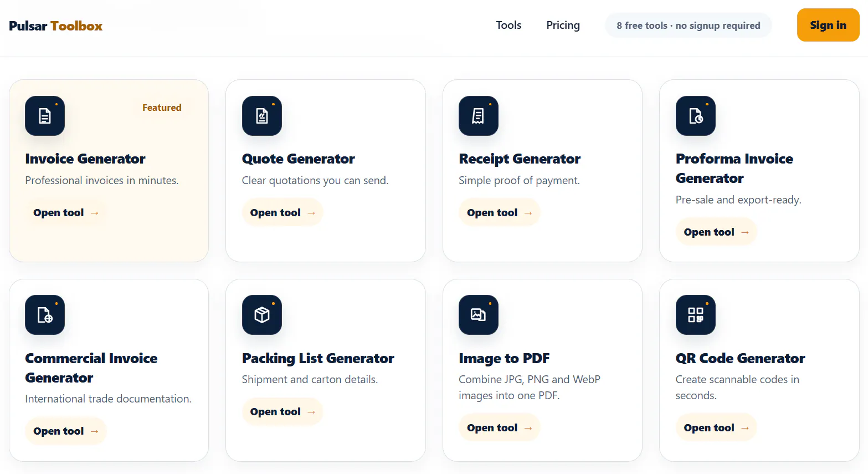The width and height of the screenshot is (868, 474).
Task: Click the Image to PDF heading
Action: point(504,359)
